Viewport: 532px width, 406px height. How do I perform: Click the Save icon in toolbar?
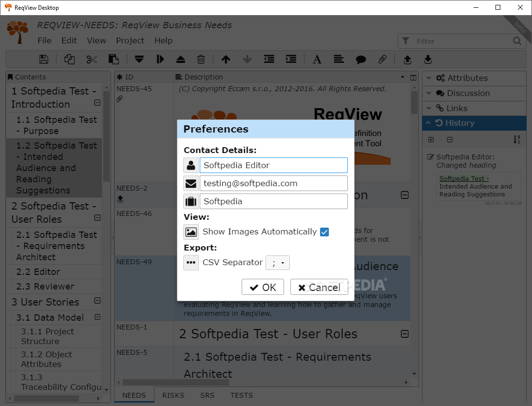click(44, 59)
